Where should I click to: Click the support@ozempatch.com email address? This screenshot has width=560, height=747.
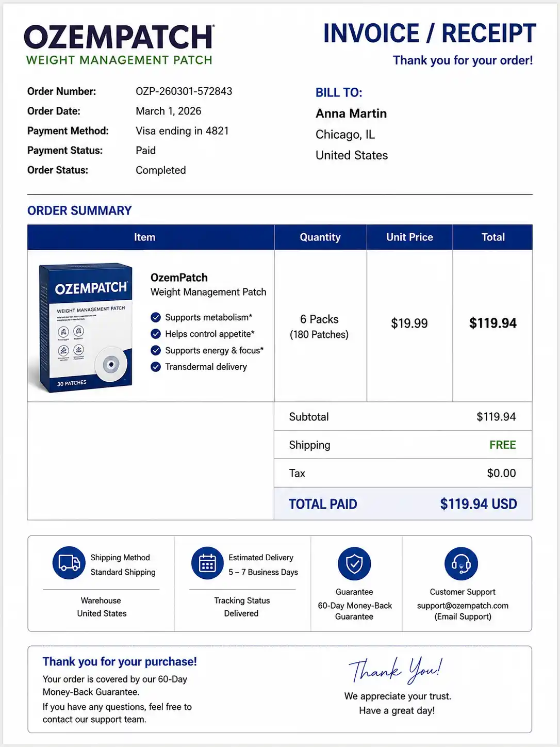[x=463, y=606]
